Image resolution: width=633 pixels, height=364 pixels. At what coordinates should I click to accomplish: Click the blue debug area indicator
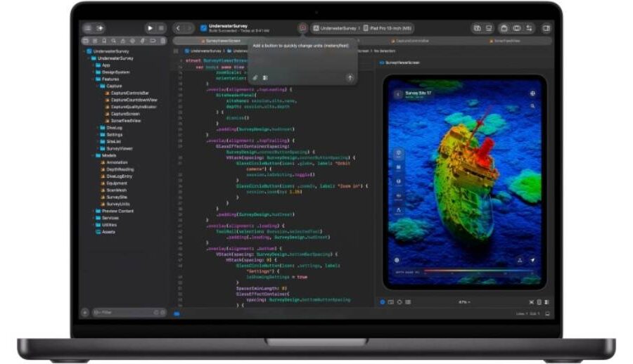pos(177,313)
